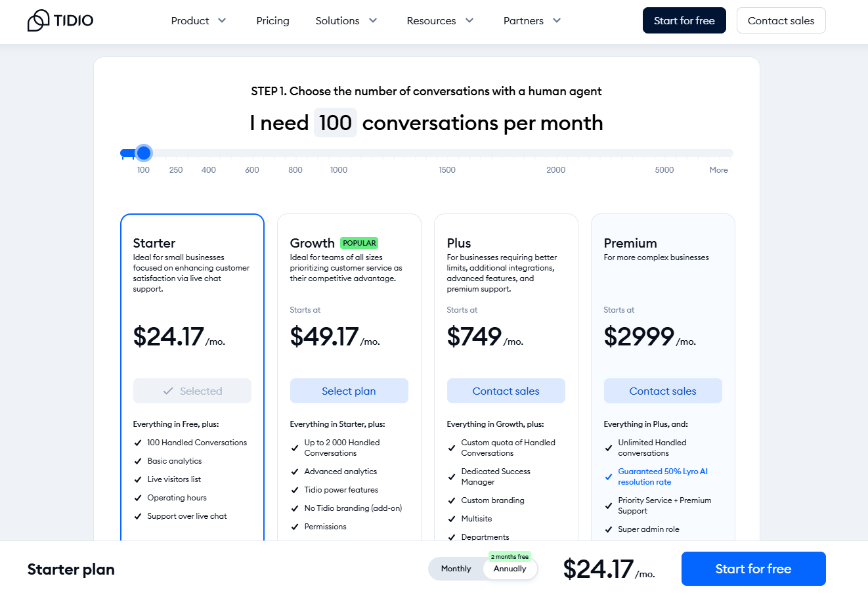Image resolution: width=868 pixels, height=595 pixels.
Task: Click checkmark beside Custom branding
Action: (452, 500)
